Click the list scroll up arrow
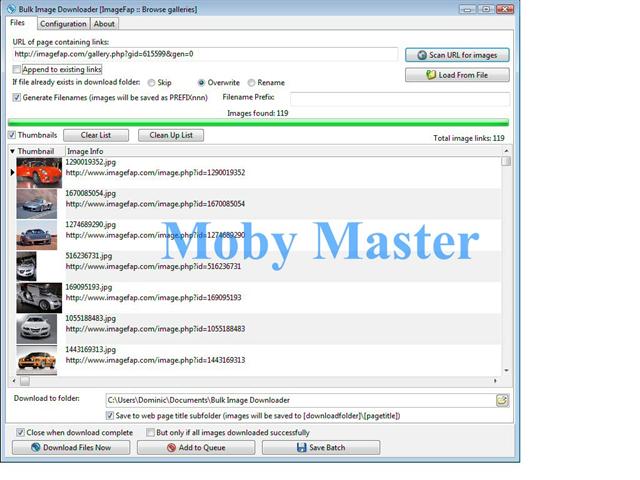Image resolution: width=640 pixels, height=480 pixels. tap(506, 151)
